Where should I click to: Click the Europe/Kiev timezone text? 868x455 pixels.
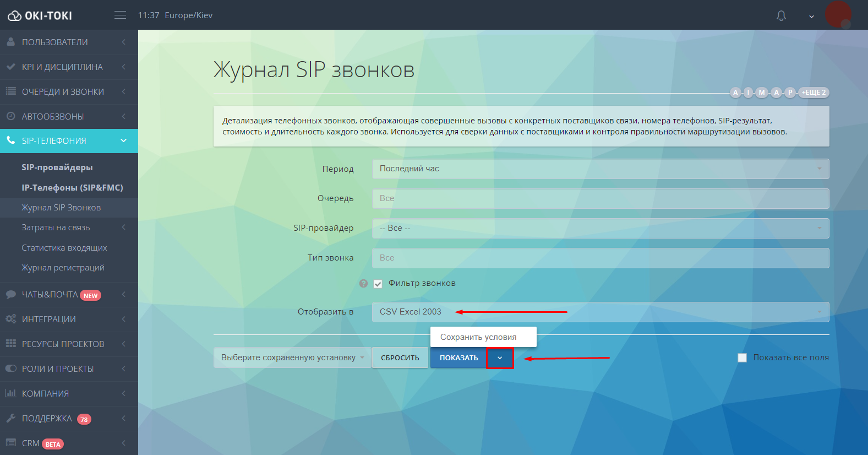[188, 15]
